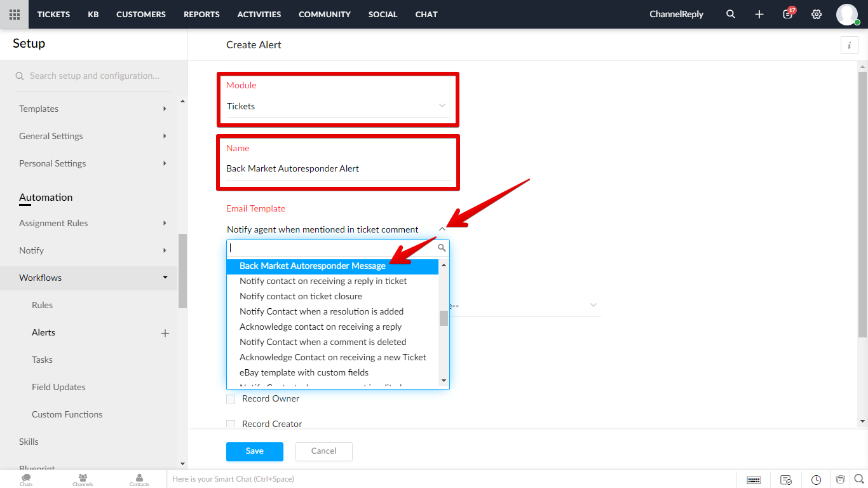The height and width of the screenshot is (488, 868).
Task: Open the Module Tickets dropdown
Action: click(337, 106)
